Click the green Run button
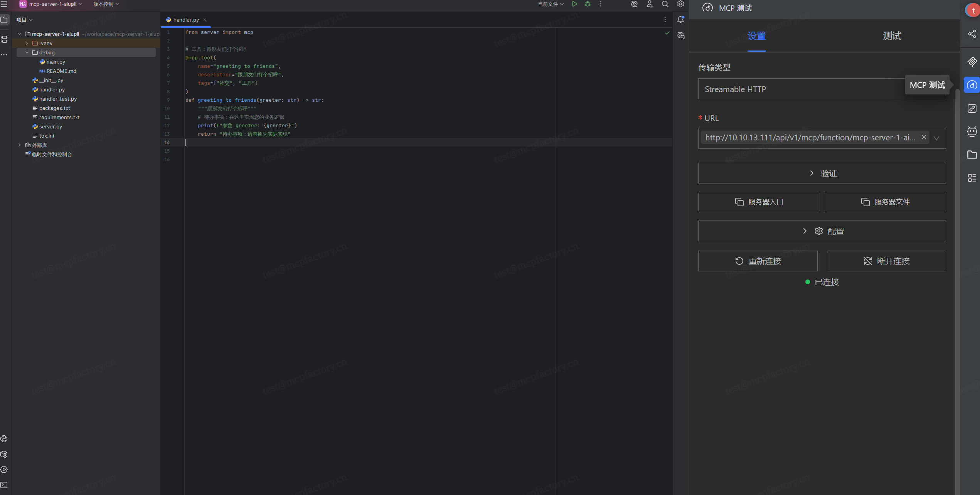 coord(574,4)
